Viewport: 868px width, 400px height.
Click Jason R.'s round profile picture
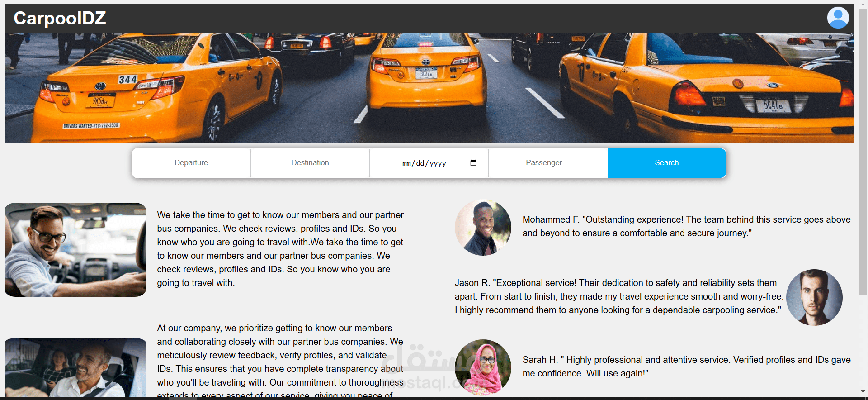pyautogui.click(x=814, y=297)
